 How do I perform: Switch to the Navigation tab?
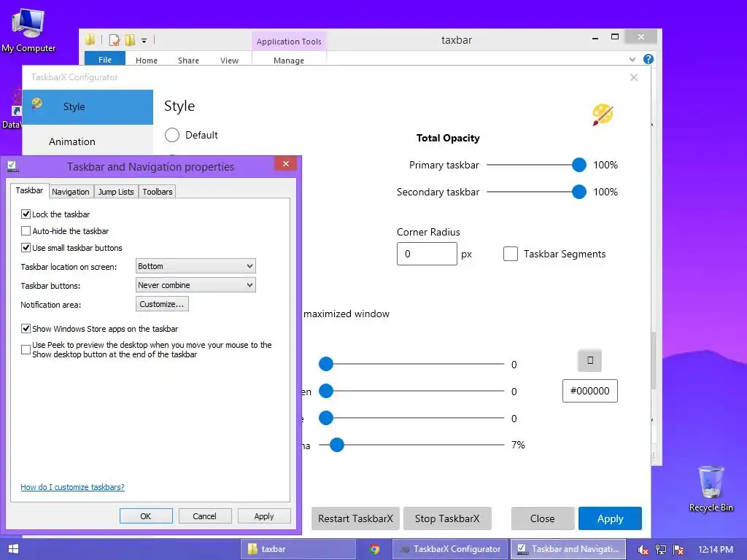click(71, 192)
